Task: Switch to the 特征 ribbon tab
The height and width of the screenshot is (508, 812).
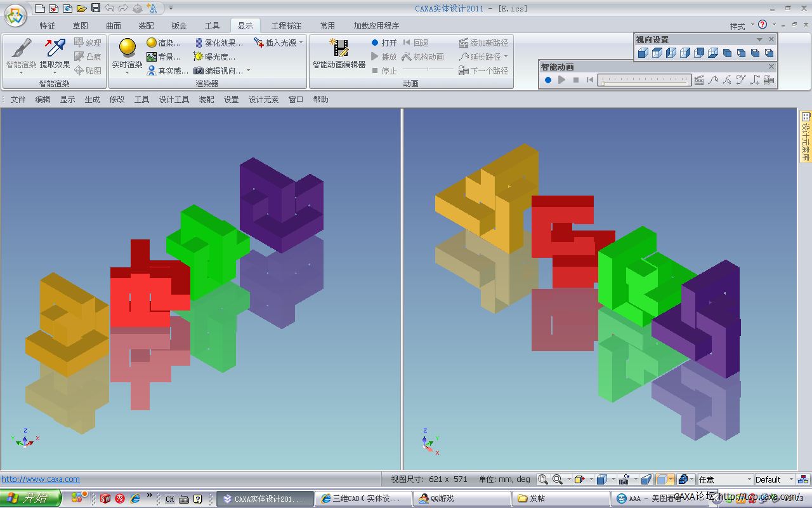Action: 47,26
